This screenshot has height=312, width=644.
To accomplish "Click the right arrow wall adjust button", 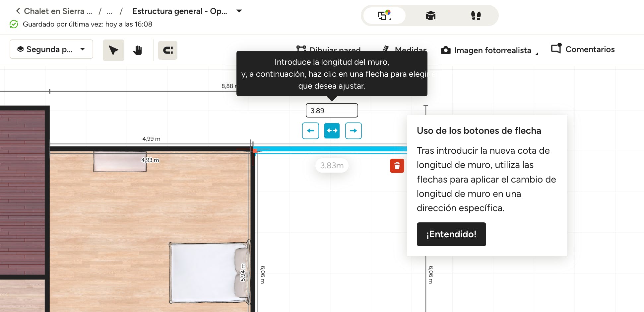I will point(353,131).
